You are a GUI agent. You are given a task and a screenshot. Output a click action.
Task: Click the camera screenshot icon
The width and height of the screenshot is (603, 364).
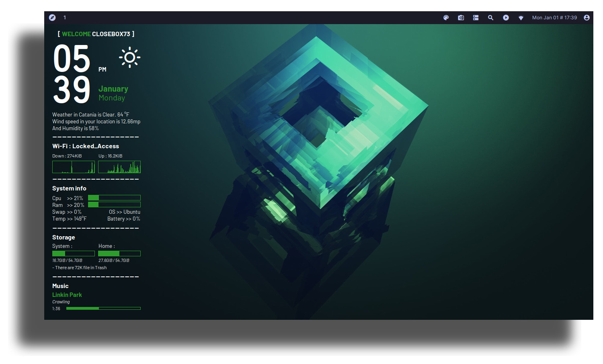tap(461, 18)
